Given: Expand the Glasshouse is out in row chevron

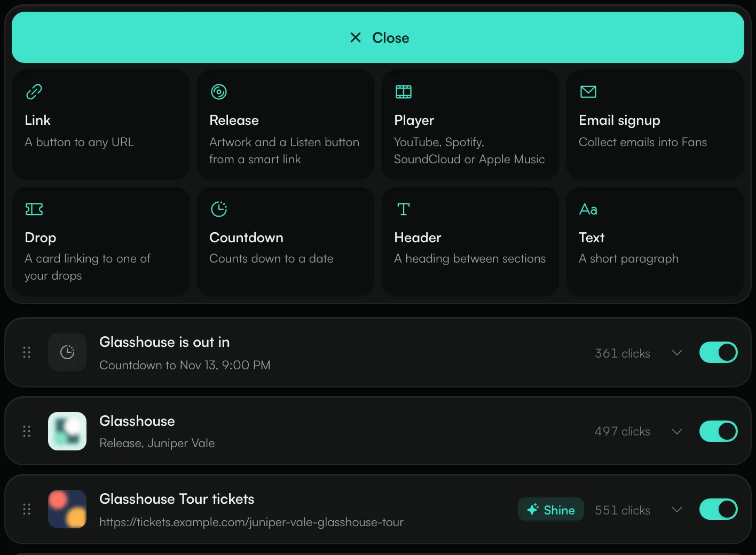Looking at the screenshot, I should [677, 353].
